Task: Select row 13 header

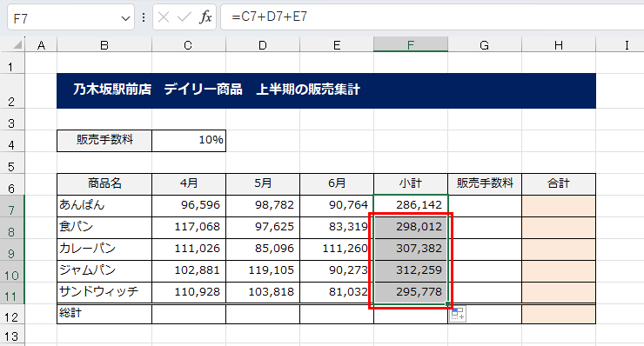Action: [x=12, y=335]
